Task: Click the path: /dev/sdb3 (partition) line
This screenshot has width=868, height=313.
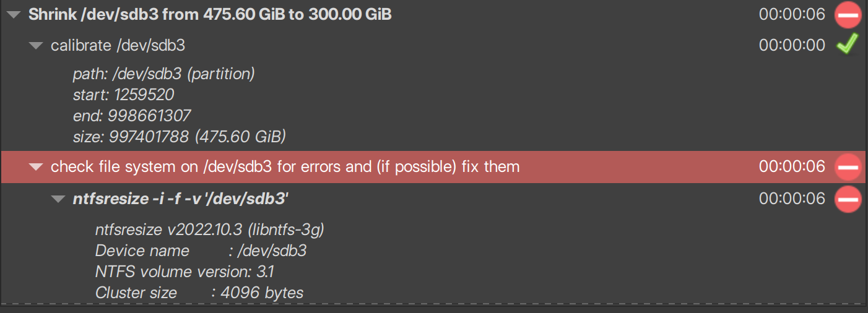Action: [x=164, y=74]
